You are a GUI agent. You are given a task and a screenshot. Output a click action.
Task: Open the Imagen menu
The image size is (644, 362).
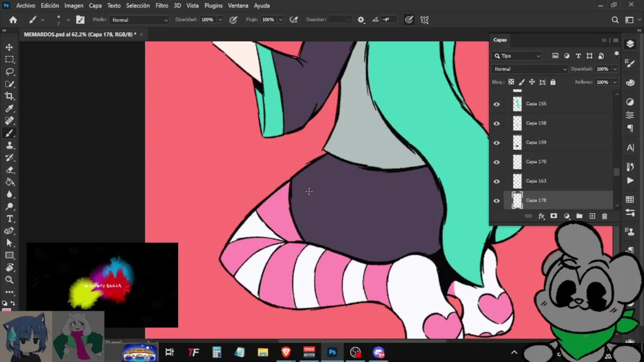pyautogui.click(x=74, y=6)
